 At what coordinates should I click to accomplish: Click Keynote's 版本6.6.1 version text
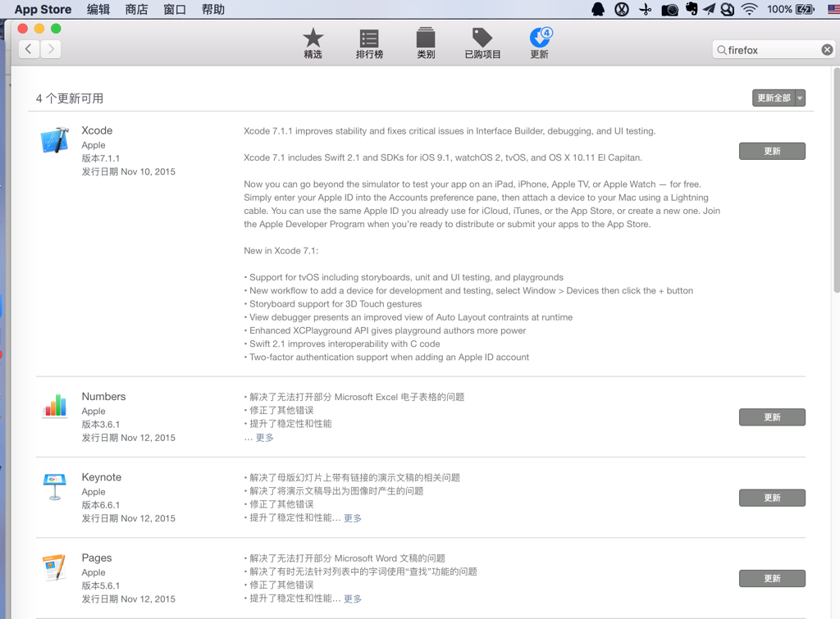101,505
